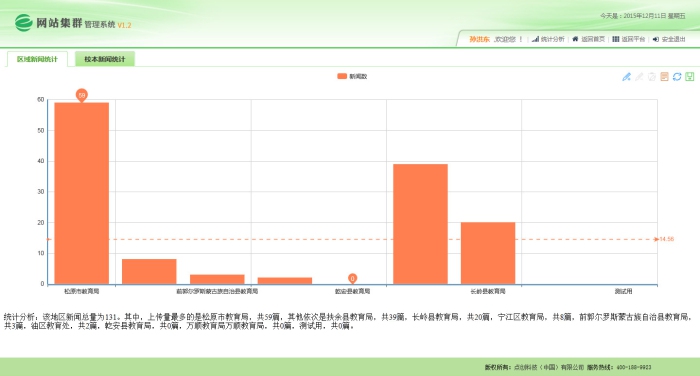700x376 pixels.
Task: Click the chart restore/refresh icon
Action: coord(677,77)
